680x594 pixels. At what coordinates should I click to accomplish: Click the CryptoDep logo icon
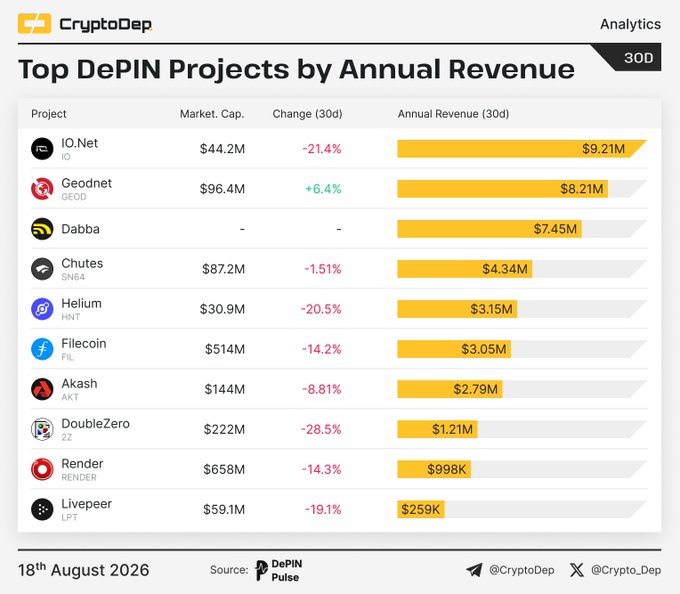(x=34, y=23)
